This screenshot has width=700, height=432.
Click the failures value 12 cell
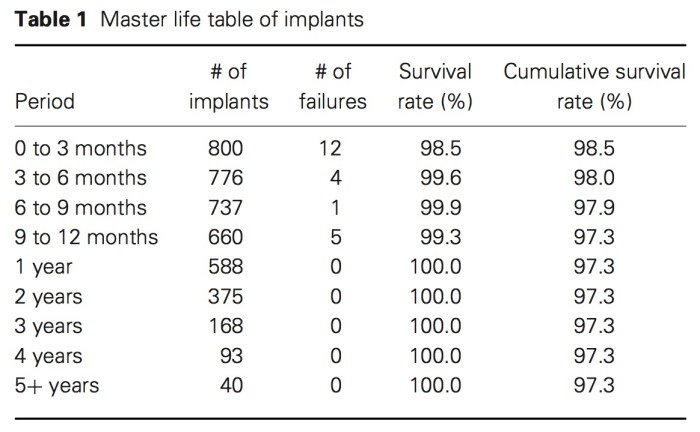coord(331,149)
